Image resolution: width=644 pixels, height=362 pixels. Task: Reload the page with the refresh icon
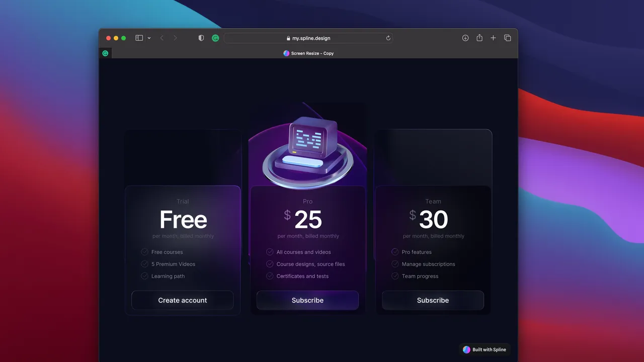pos(388,38)
